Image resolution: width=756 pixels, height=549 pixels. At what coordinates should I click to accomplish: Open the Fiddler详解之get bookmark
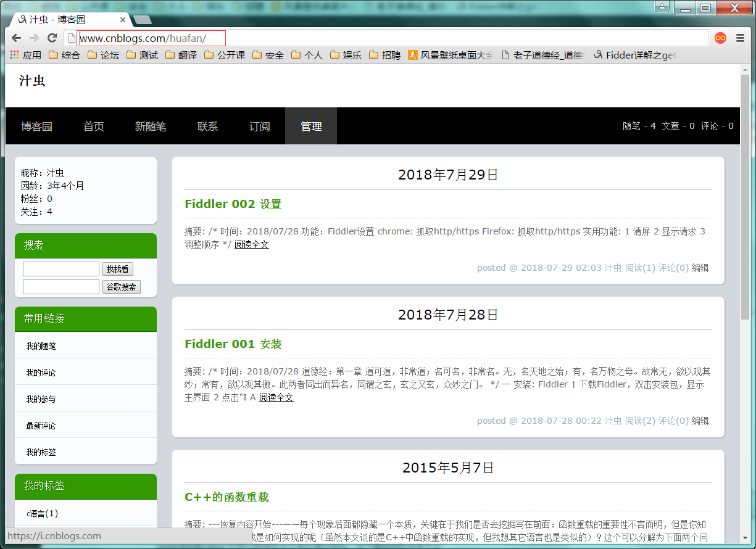coord(634,55)
